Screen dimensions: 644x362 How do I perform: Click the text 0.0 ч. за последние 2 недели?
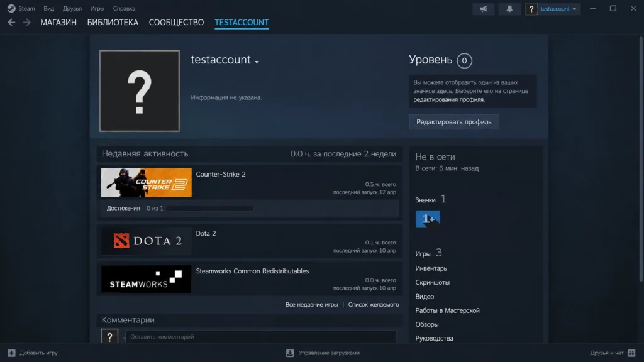(x=343, y=154)
